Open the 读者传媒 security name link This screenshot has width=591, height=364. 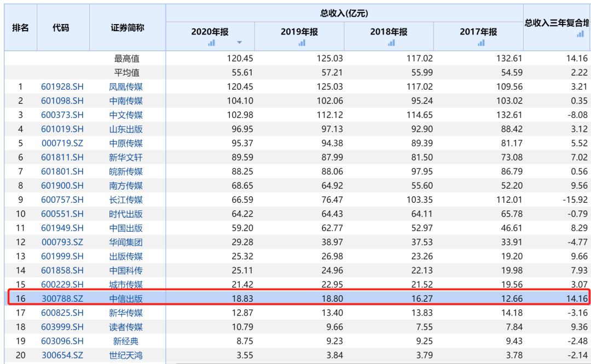126,327
